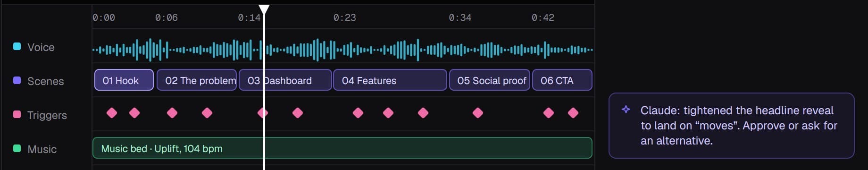This screenshot has width=868, height=170.
Task: Select the first trigger diamond under 01 Hook
Action: (112, 113)
